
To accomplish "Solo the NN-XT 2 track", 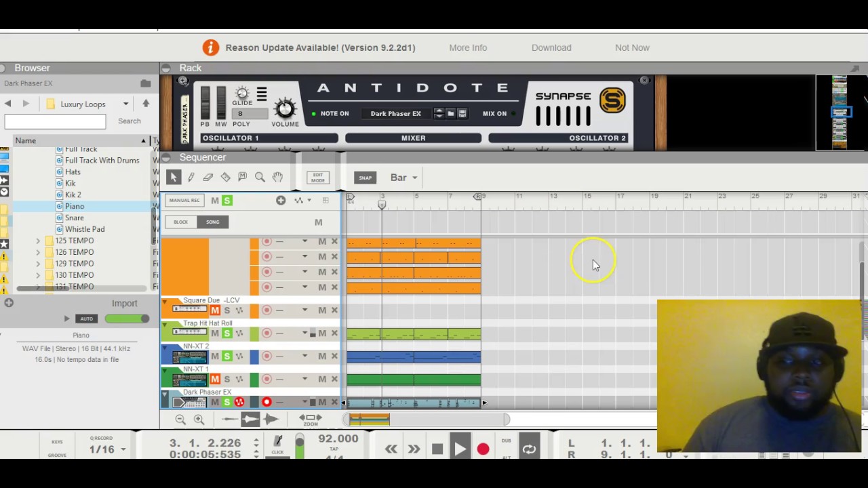I will (226, 357).
